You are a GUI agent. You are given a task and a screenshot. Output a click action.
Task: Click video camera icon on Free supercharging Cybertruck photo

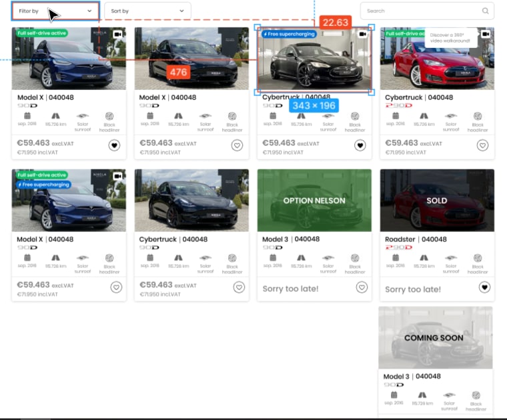(363, 34)
